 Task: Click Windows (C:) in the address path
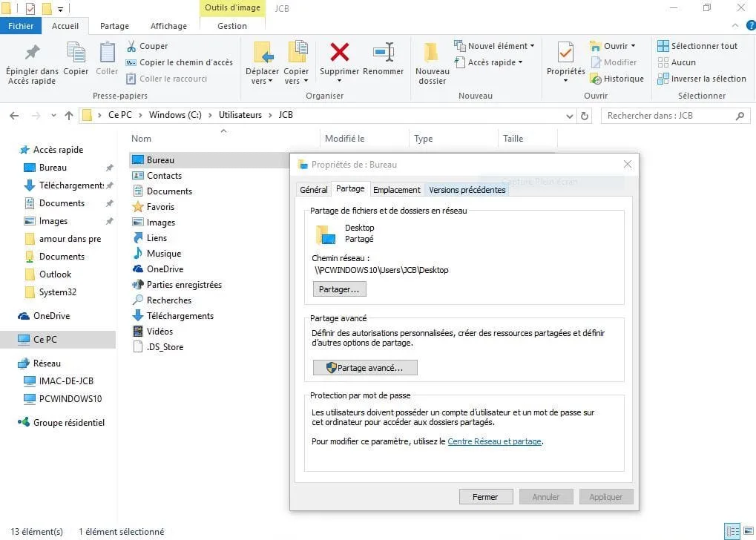click(175, 115)
